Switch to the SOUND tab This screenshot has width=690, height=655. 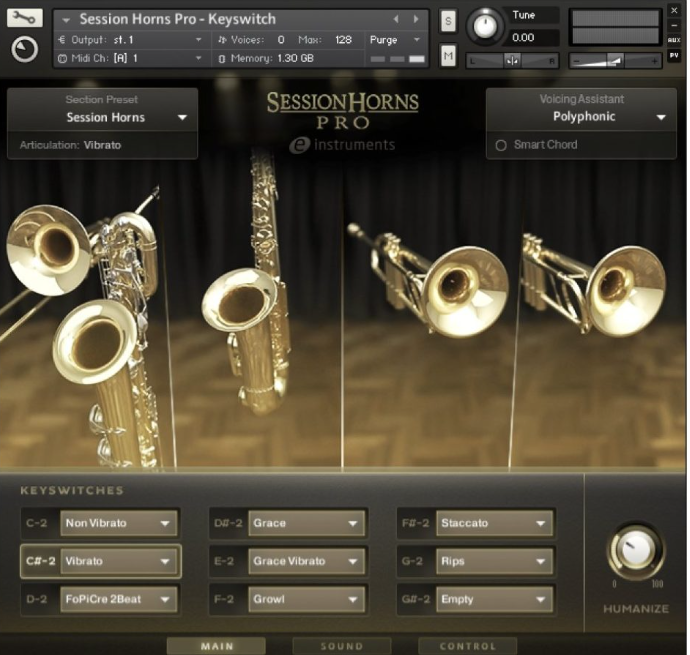click(342, 646)
